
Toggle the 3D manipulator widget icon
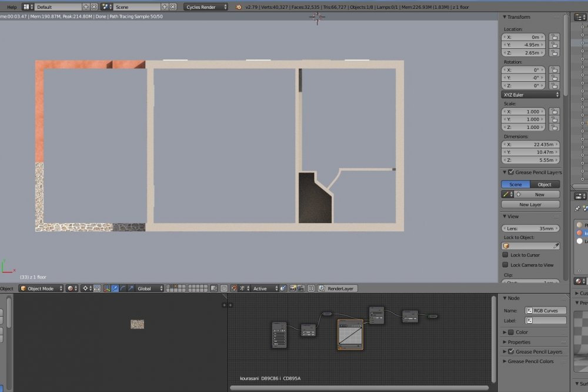pos(106,288)
